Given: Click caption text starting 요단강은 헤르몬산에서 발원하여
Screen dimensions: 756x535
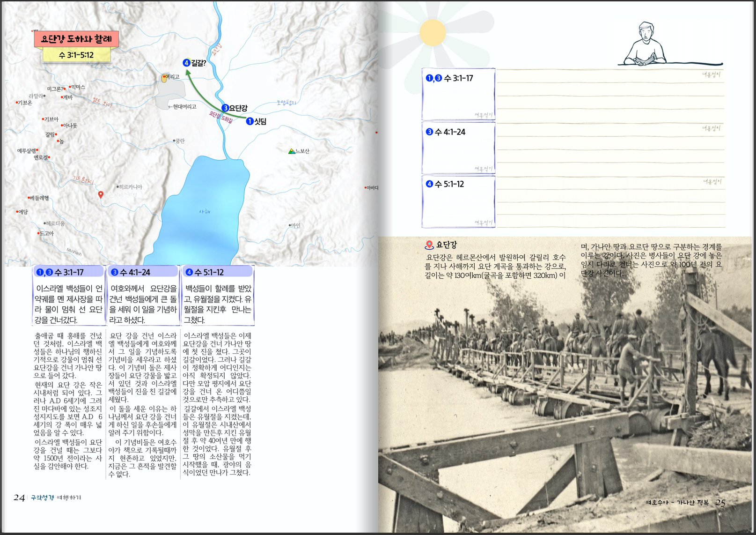Looking at the screenshot, I should (x=495, y=266).
